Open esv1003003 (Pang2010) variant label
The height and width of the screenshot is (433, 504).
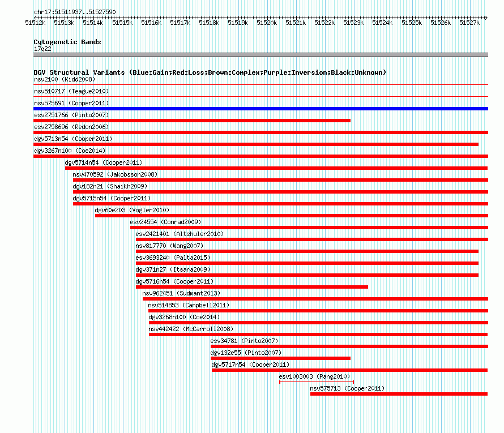point(314,376)
